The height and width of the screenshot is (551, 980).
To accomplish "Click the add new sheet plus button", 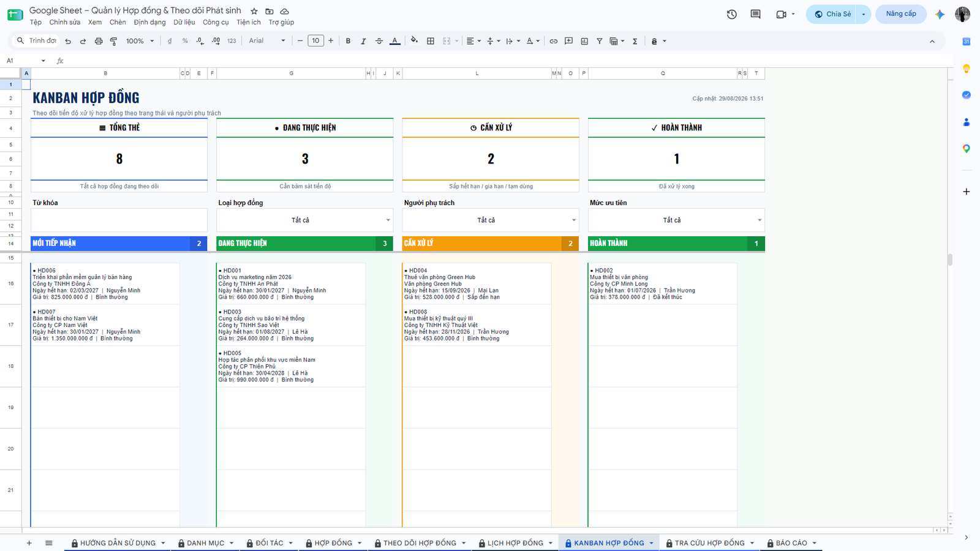I will pos(29,543).
